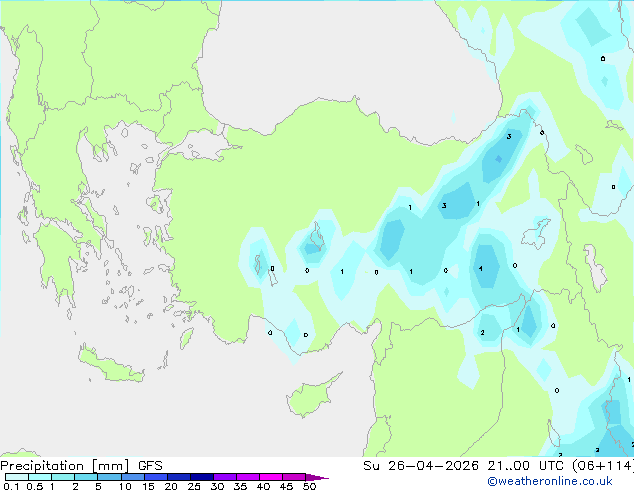The image size is (634, 490).
Task: Select the 10–15 mm legend swatch
Action: point(132,477)
